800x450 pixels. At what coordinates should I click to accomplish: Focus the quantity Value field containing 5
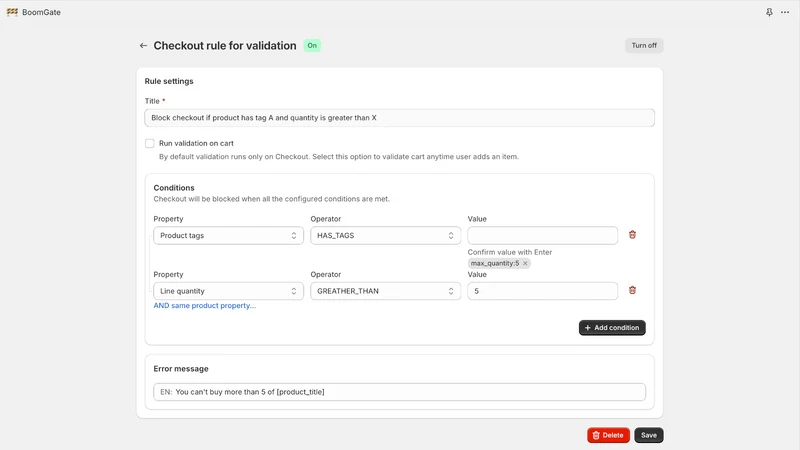click(542, 291)
